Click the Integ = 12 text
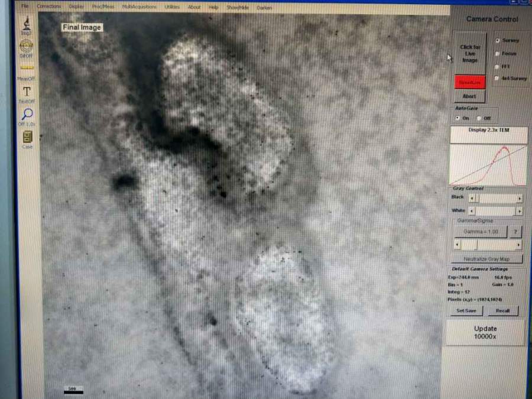This screenshot has width=532, height=399. [x=458, y=292]
